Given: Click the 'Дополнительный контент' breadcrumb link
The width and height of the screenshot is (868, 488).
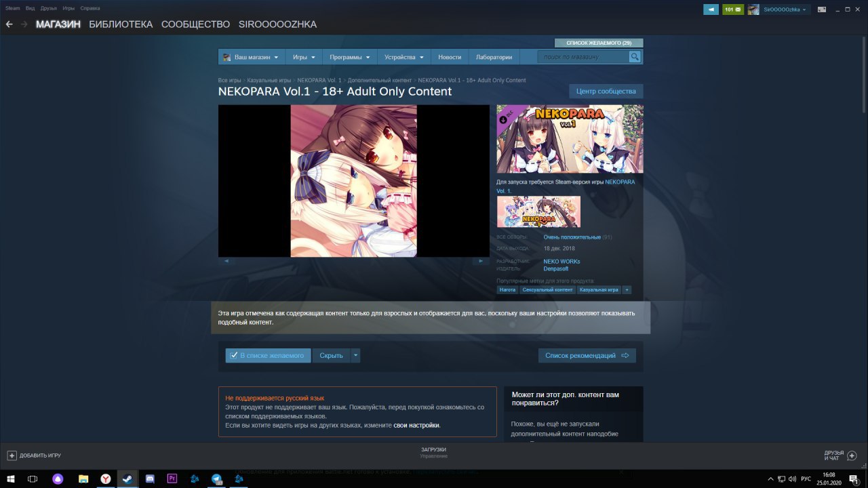Looking at the screenshot, I should [379, 80].
